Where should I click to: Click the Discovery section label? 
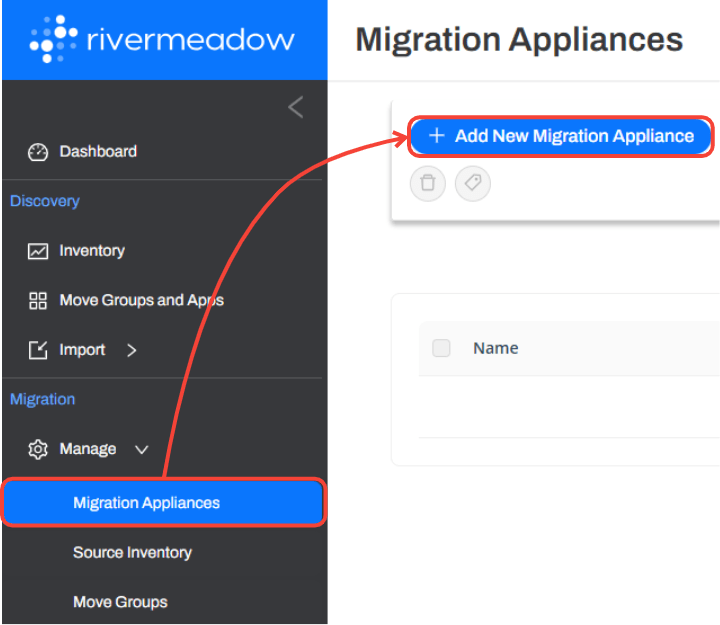tap(45, 201)
